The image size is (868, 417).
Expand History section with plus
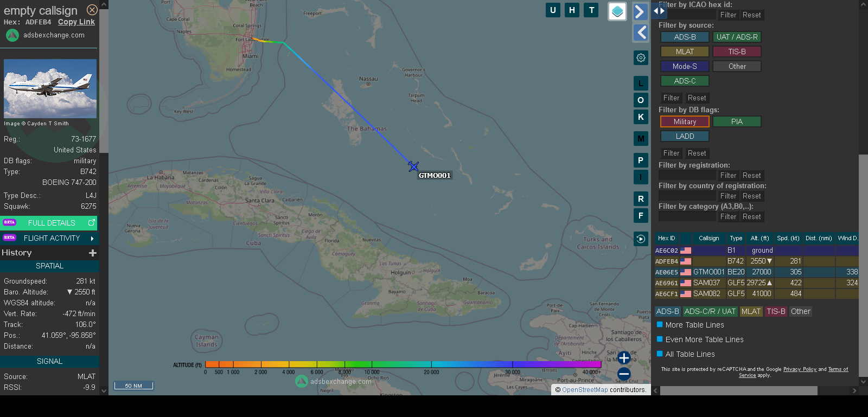[x=93, y=253]
